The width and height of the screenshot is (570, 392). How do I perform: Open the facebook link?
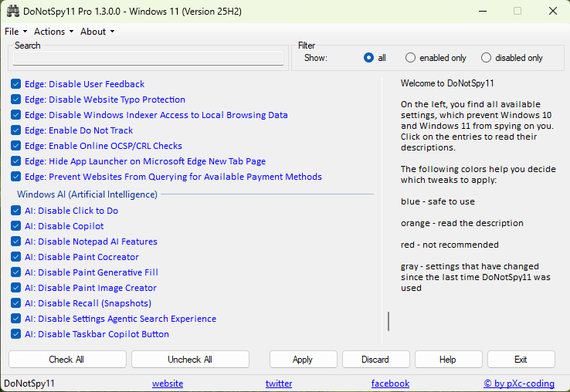coord(390,384)
